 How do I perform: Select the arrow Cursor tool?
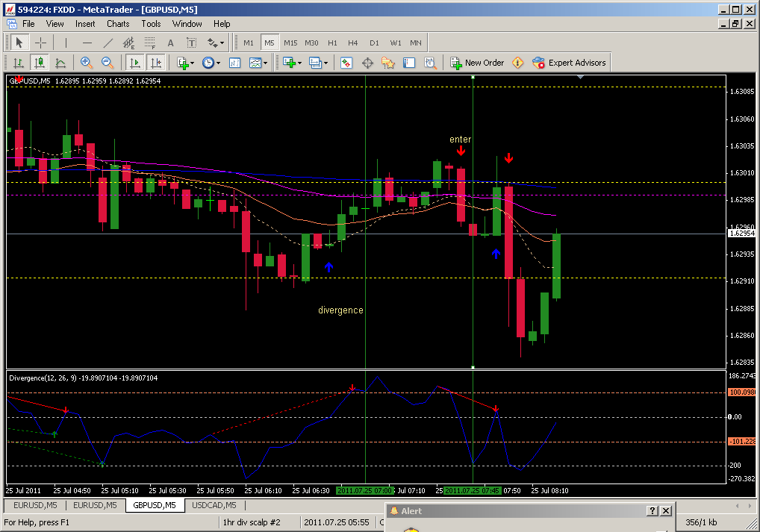(19, 43)
